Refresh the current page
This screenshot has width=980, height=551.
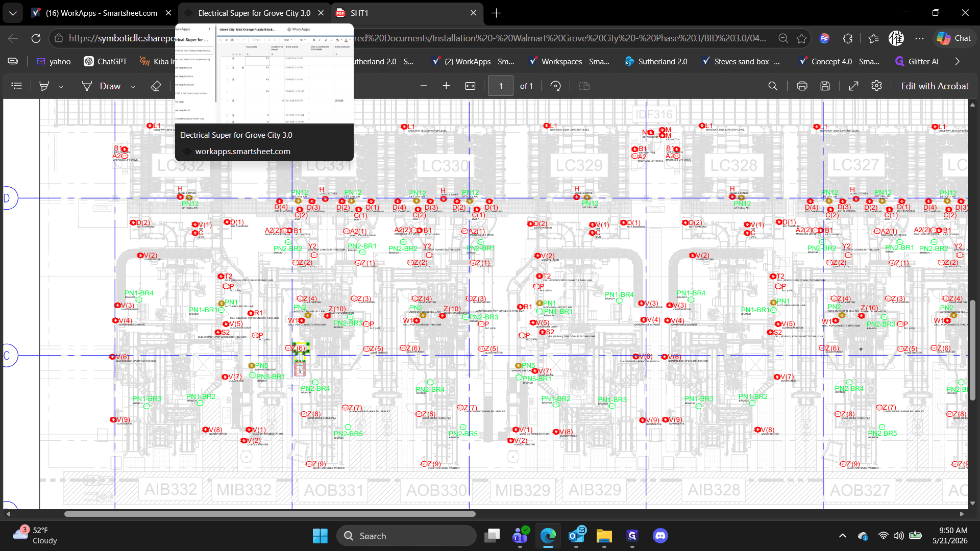click(36, 38)
